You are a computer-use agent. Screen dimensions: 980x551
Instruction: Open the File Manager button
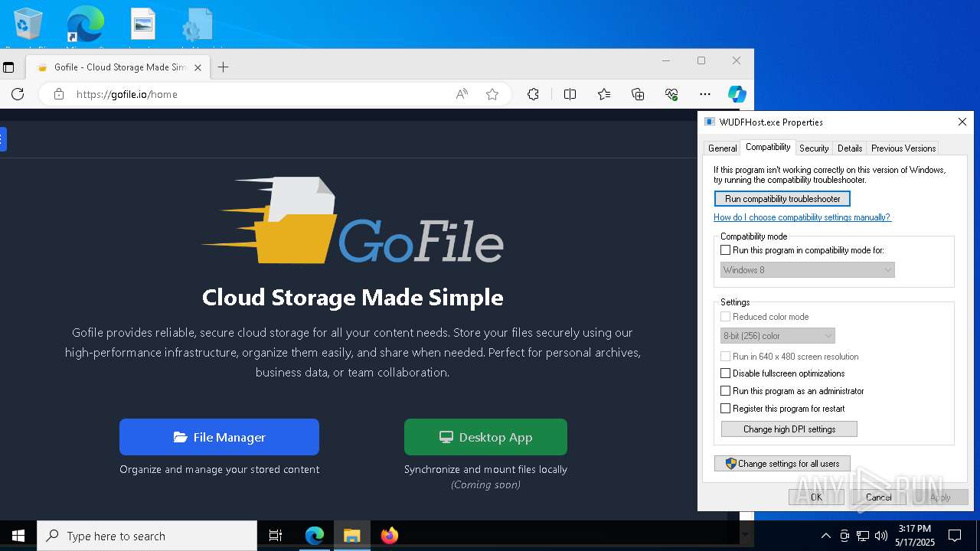point(219,437)
